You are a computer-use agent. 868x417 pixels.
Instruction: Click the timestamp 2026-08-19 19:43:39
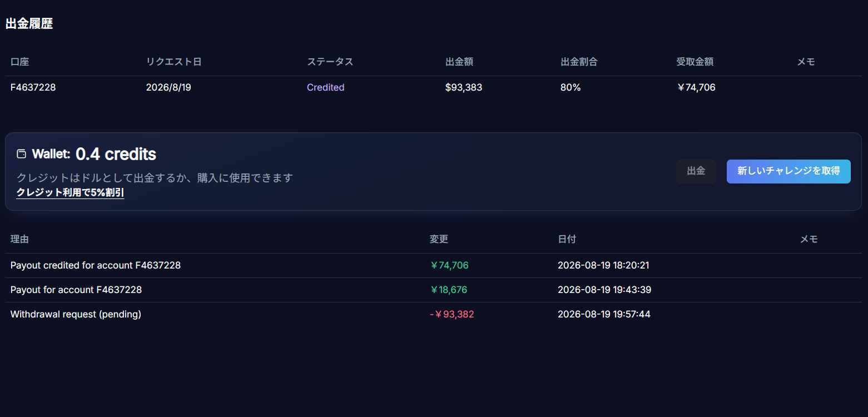[x=604, y=290]
